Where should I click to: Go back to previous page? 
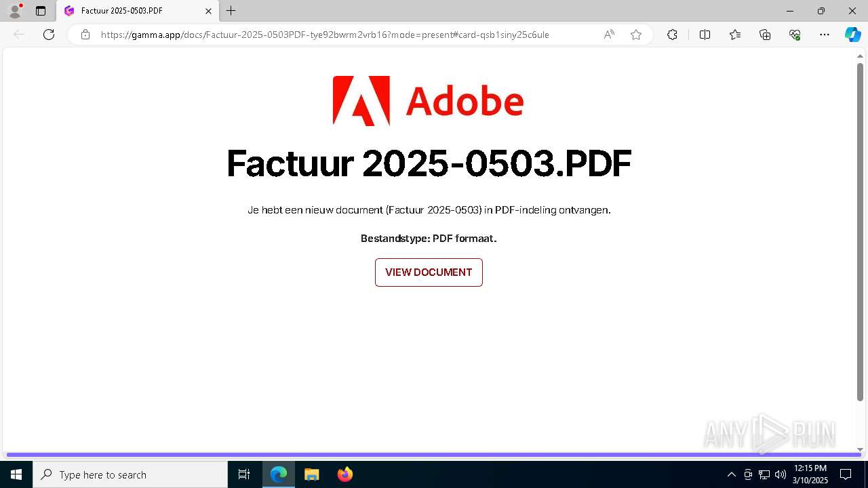pyautogui.click(x=19, y=35)
